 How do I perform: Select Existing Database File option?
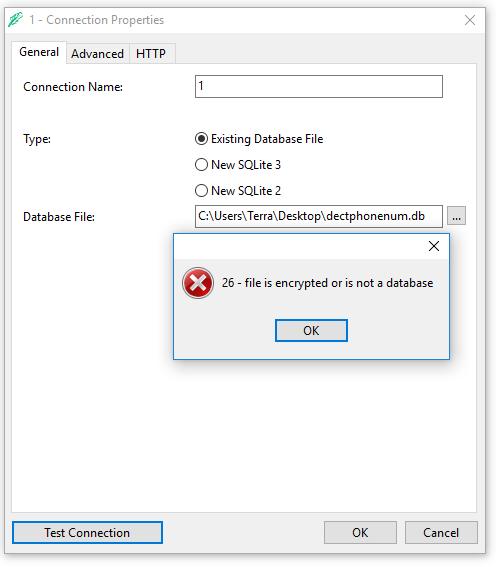(259, 139)
